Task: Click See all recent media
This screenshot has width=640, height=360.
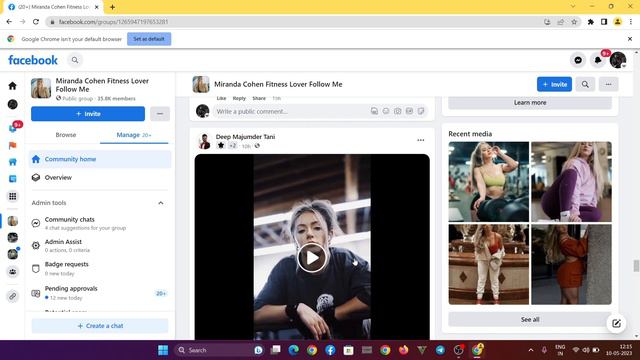Action: pyautogui.click(x=530, y=320)
